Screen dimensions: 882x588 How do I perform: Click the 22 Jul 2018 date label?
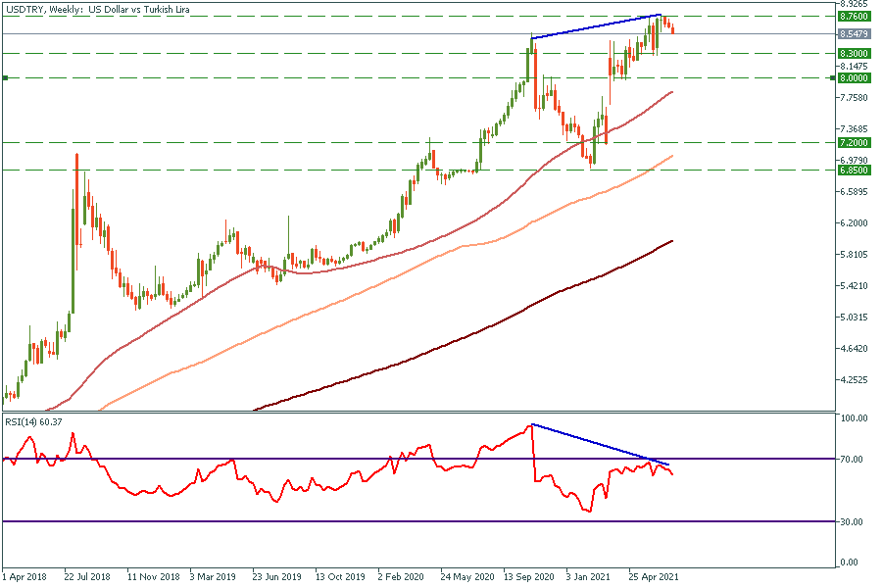point(88,577)
